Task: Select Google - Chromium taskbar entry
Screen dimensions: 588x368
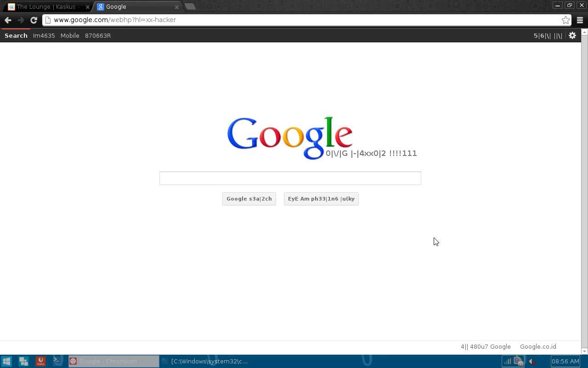Action: pos(114,361)
